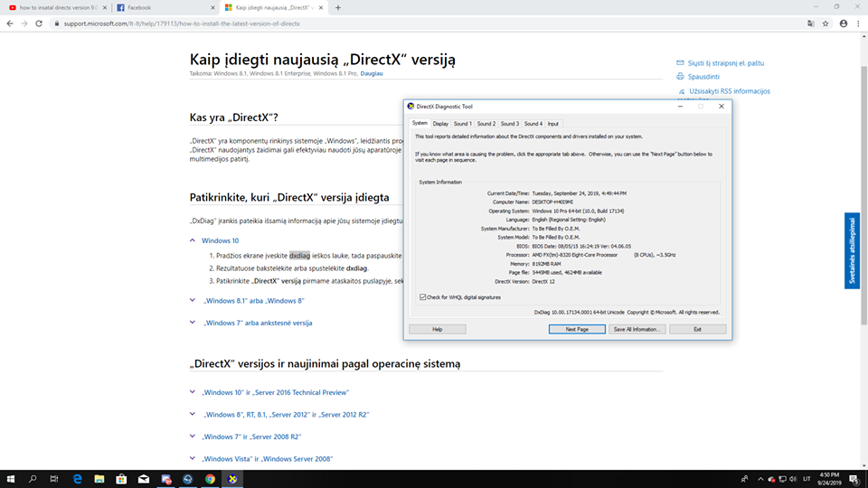Click the DirectX Version: DirectX 12 text
Viewport: 868px width, 488px height.
pos(524,282)
